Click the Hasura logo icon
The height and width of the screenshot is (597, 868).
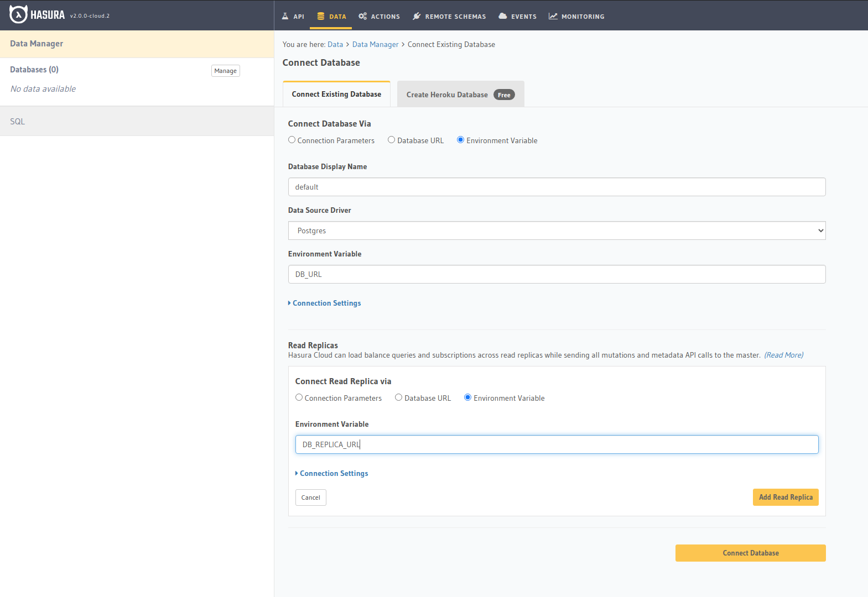pyautogui.click(x=18, y=15)
